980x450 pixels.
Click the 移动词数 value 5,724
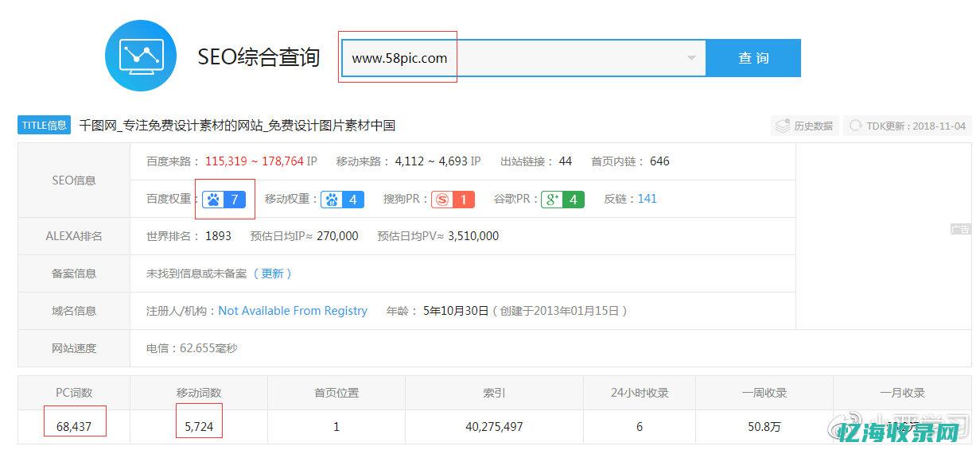199,427
